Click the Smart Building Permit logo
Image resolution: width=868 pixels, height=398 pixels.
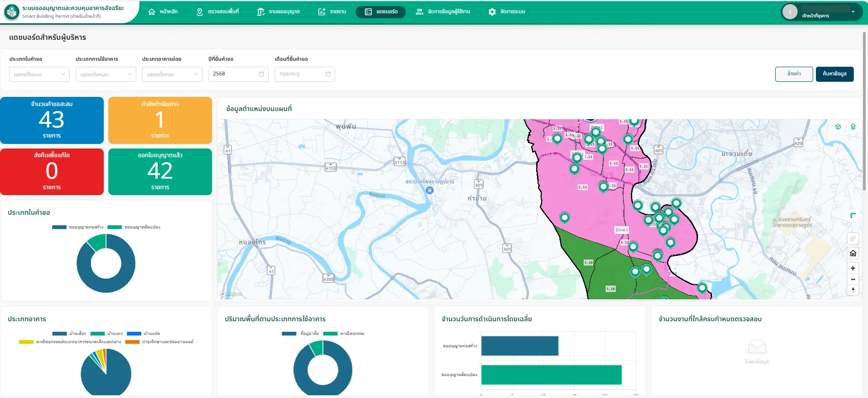[x=12, y=12]
